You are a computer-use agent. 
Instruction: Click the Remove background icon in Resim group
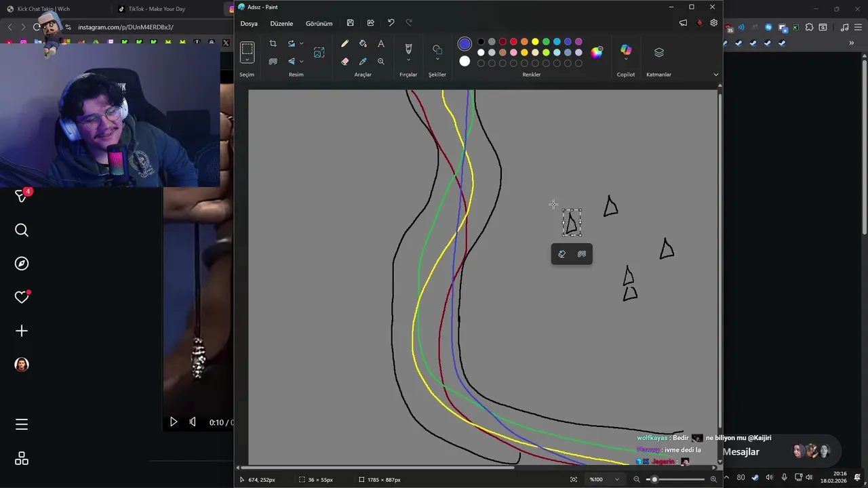tap(273, 61)
